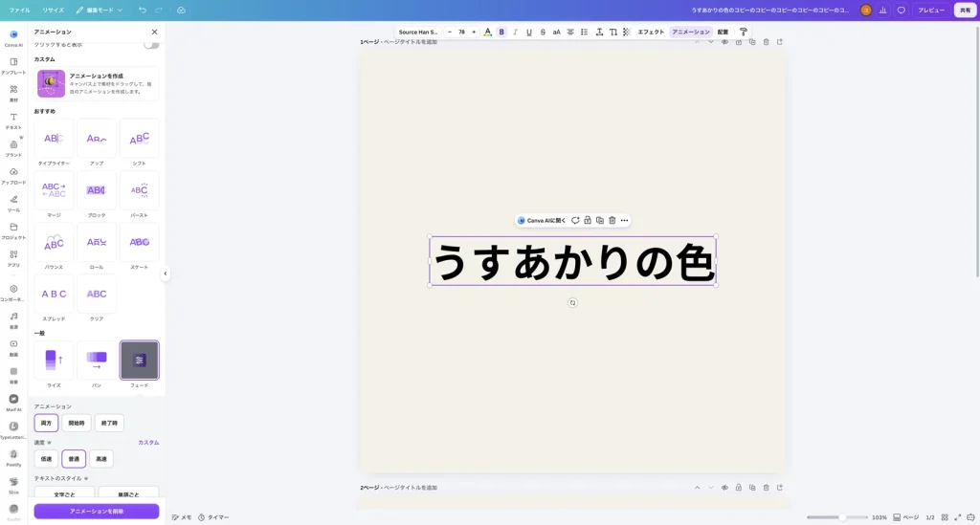The width and height of the screenshot is (980, 525).
Task: Set speed to 高速
Action: click(x=101, y=459)
